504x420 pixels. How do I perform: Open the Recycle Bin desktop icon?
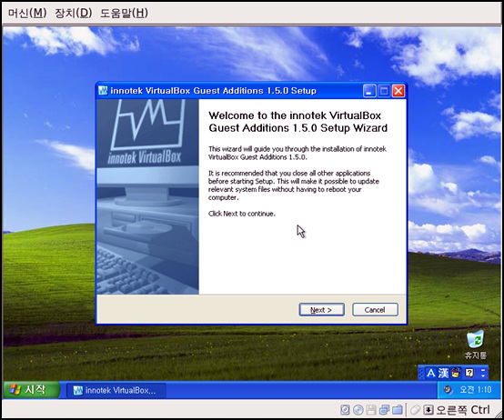pyautogui.click(x=476, y=345)
